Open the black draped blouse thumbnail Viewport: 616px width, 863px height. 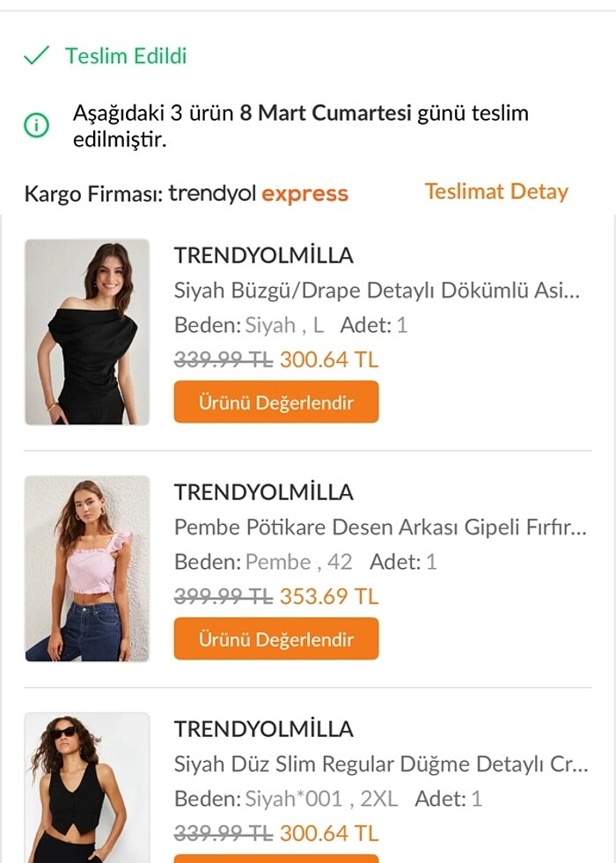87,332
